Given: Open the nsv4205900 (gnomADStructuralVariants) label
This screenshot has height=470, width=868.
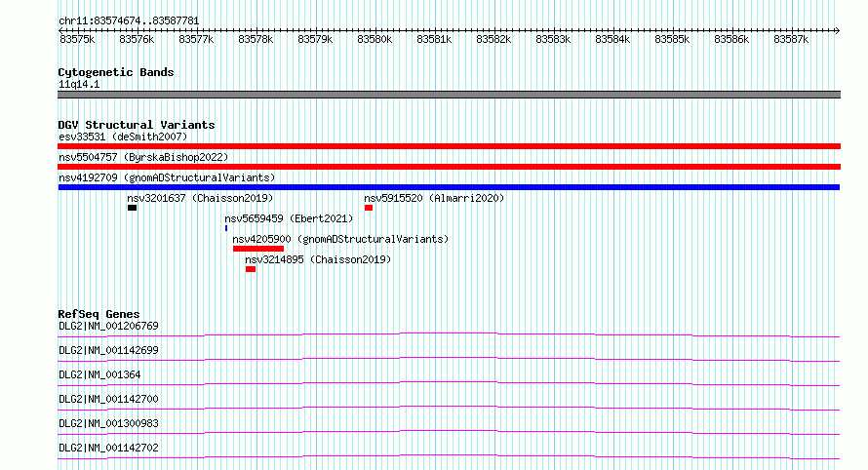Looking at the screenshot, I should [340, 239].
